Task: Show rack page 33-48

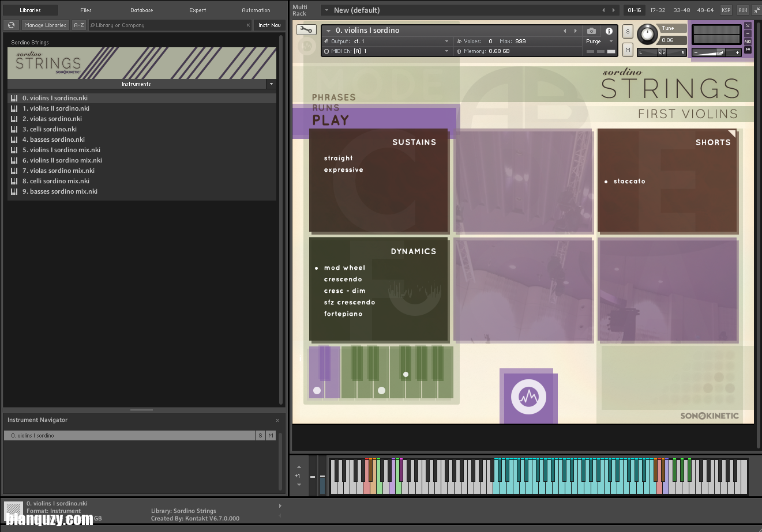Action: tap(681, 10)
